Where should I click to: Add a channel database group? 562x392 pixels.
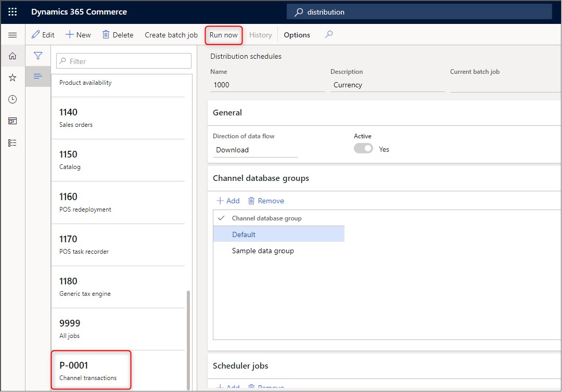[x=228, y=201]
